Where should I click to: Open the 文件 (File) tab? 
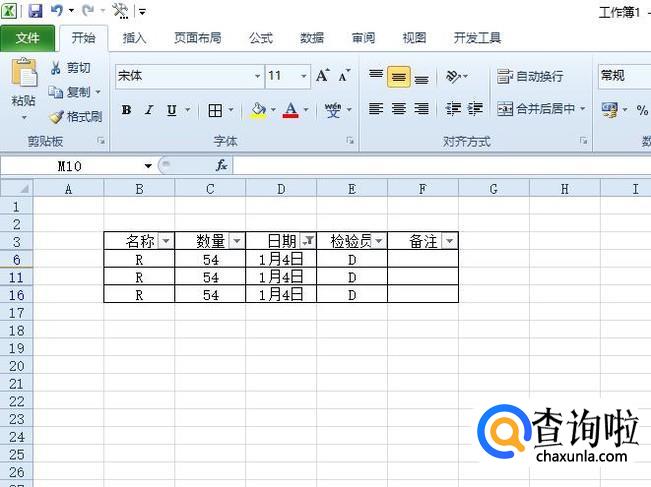coord(27,38)
